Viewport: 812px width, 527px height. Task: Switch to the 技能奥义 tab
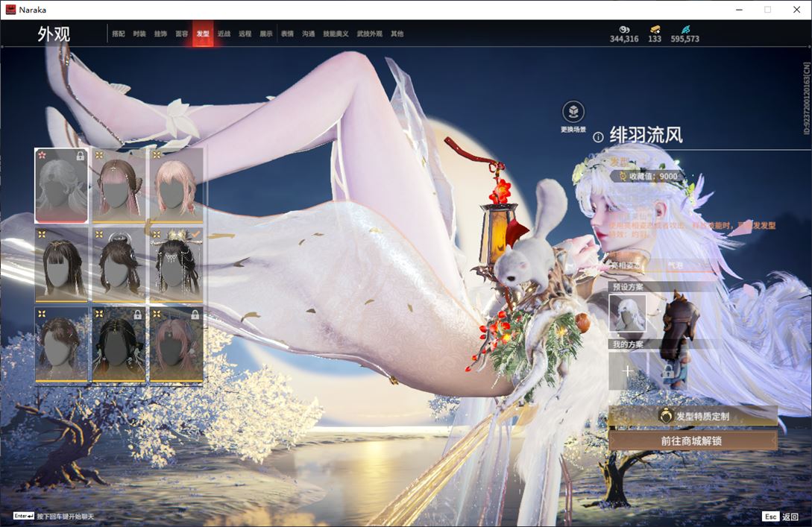[336, 34]
